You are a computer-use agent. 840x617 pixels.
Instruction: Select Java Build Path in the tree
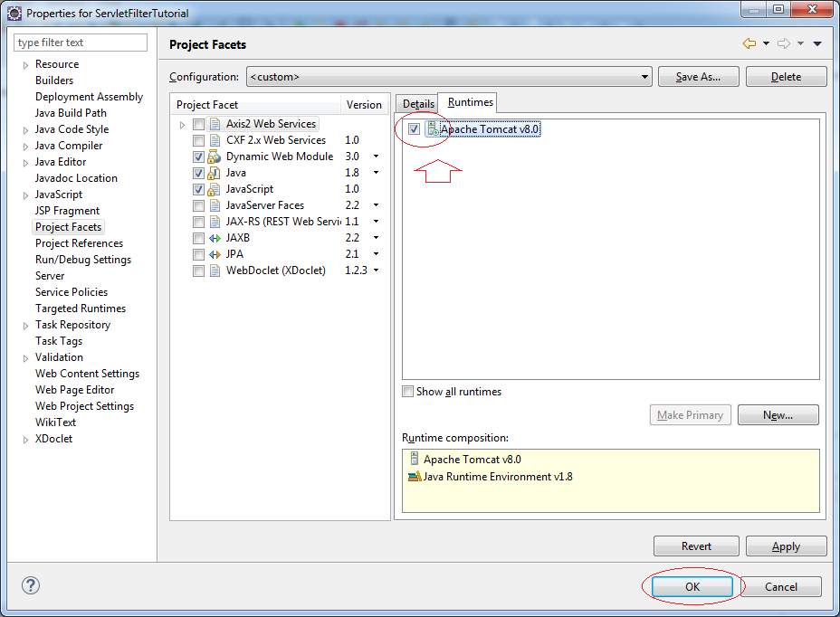[x=71, y=113]
